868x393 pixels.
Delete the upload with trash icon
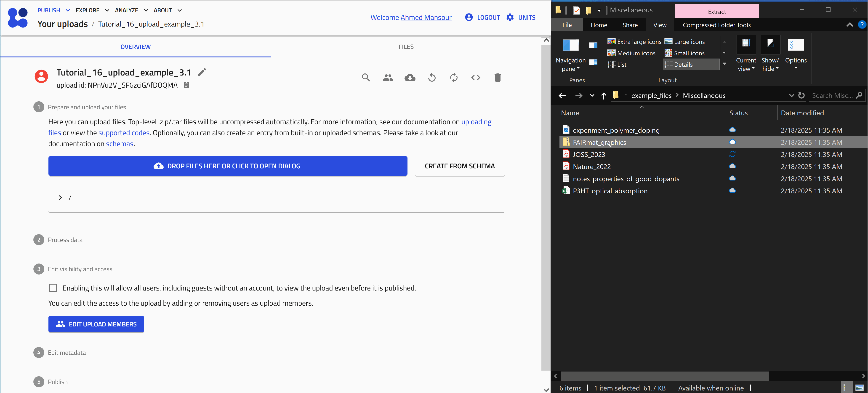[x=497, y=78]
